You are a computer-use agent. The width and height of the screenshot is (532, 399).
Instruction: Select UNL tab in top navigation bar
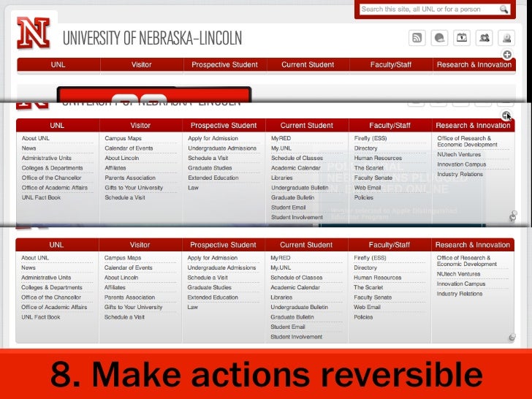58,64
